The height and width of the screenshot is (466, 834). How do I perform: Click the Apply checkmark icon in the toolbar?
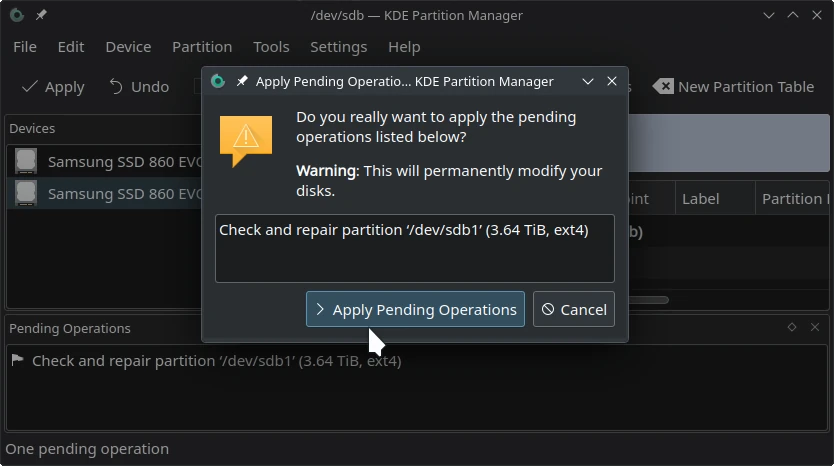coord(30,87)
